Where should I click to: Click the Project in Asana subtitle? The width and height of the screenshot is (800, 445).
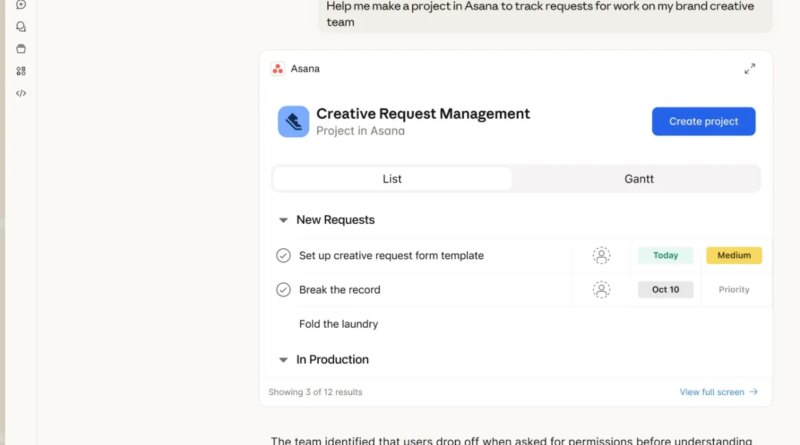360,131
